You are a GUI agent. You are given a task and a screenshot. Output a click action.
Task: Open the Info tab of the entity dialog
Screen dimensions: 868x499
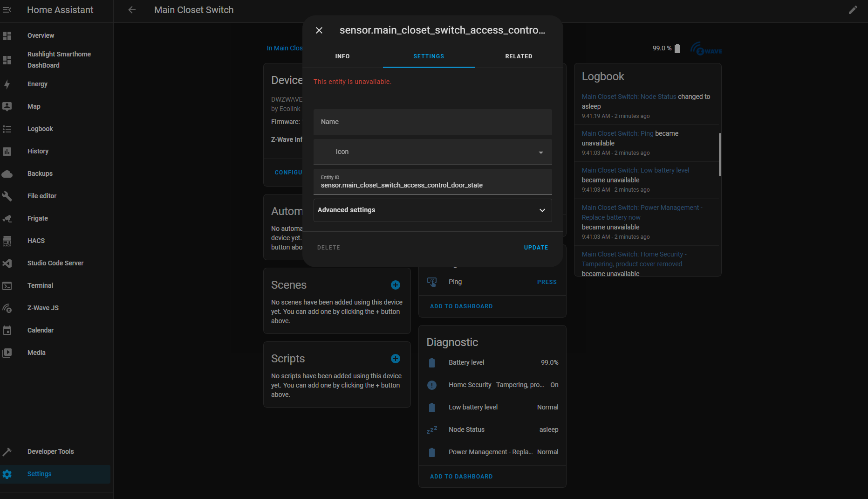(x=342, y=56)
